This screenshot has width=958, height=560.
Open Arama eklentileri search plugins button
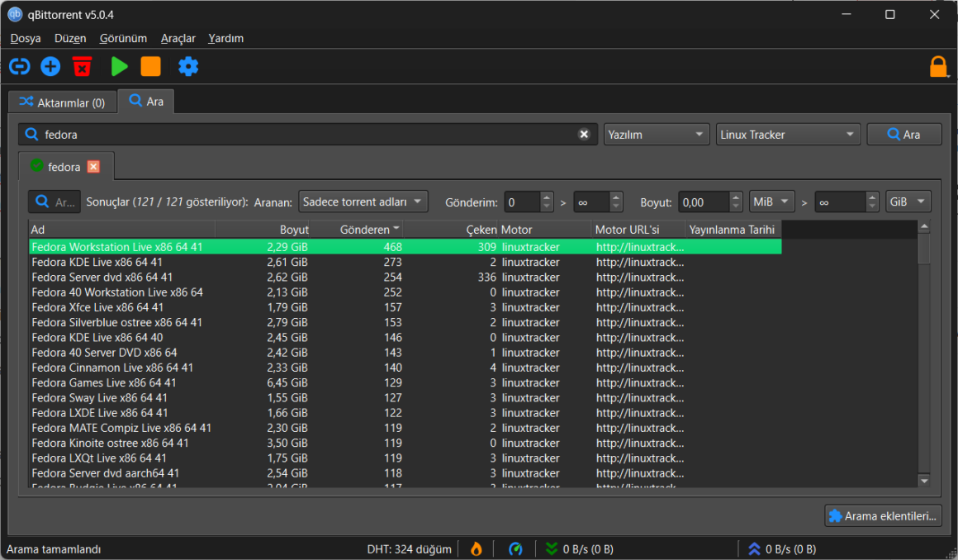click(882, 516)
